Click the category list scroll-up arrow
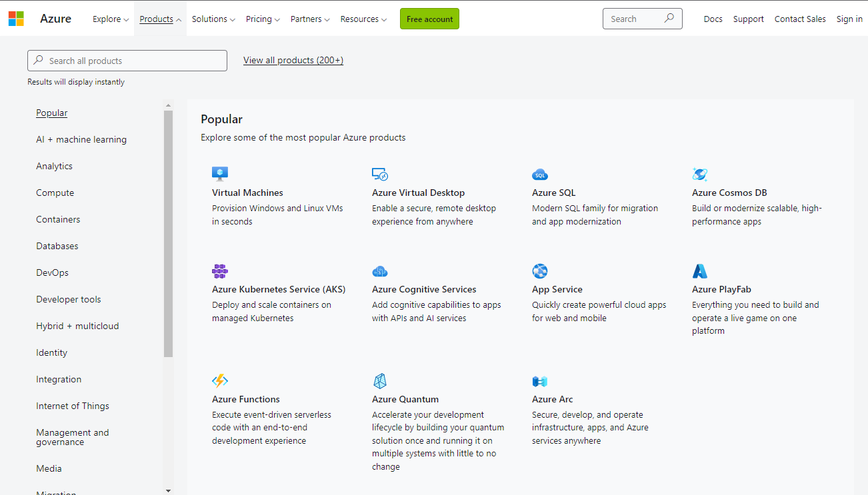Viewport: 868px width, 495px height. pyautogui.click(x=168, y=105)
